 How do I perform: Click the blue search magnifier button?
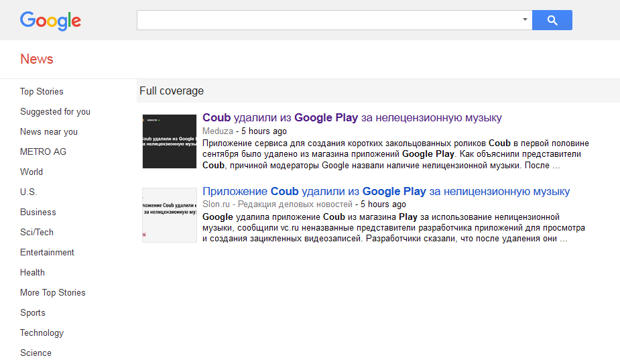[x=552, y=20]
